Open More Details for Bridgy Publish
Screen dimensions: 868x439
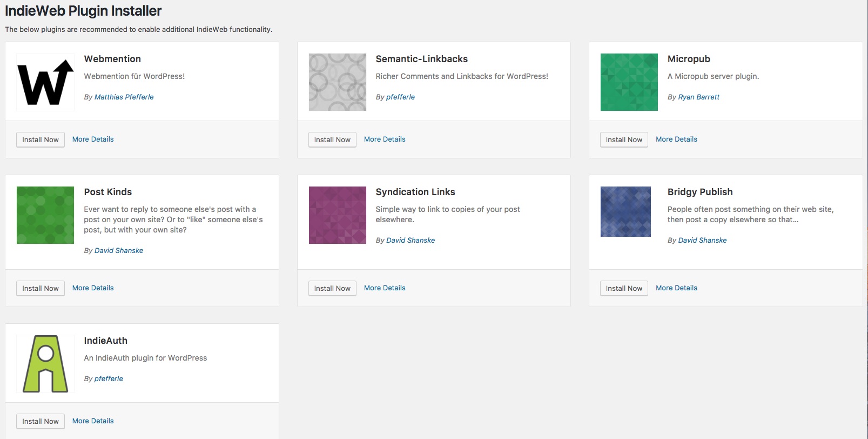click(x=676, y=288)
